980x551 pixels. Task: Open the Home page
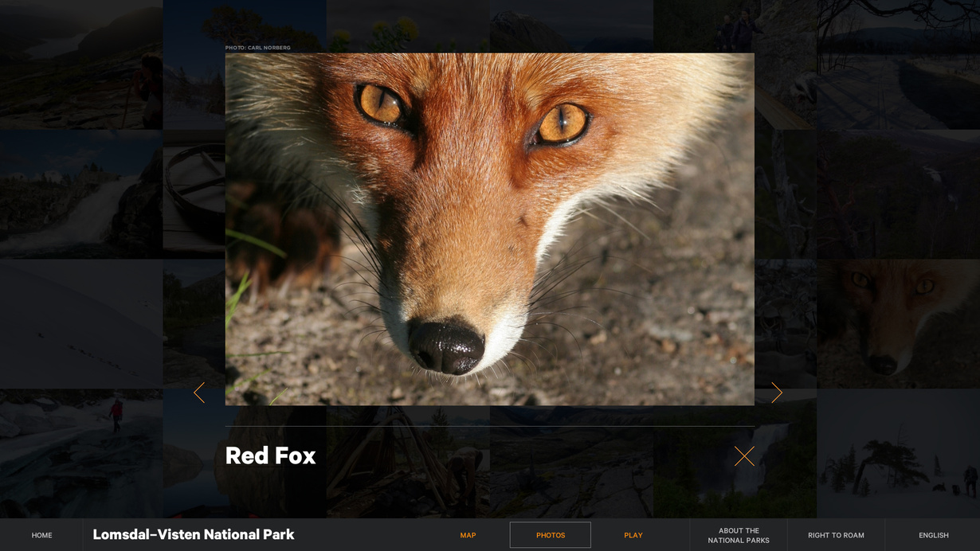coord(41,535)
